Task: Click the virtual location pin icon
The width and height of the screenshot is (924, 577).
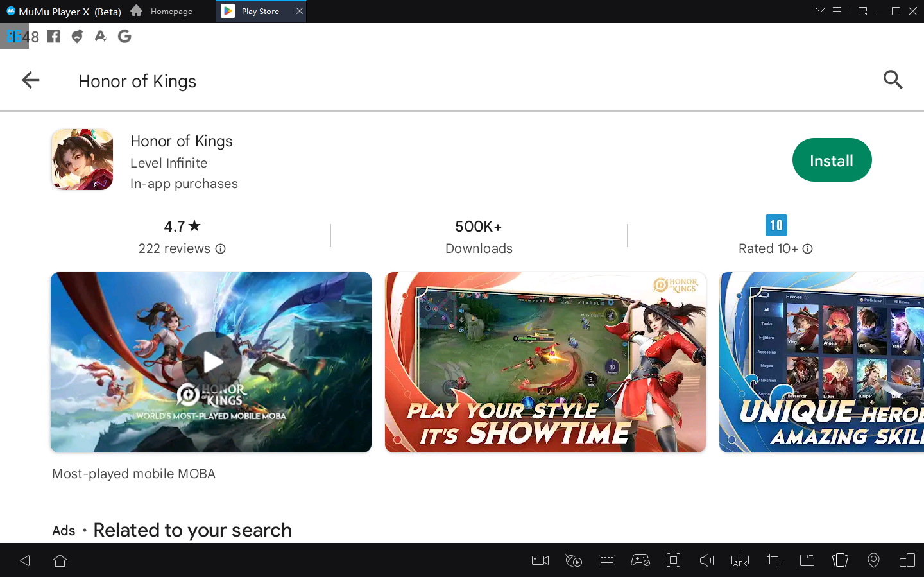Action: pos(873,560)
